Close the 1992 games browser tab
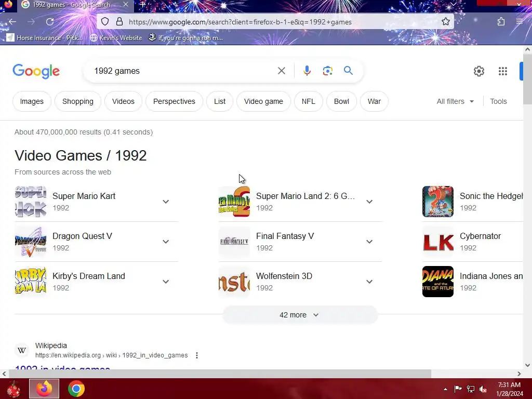Viewport: 532px width, 399px height. tap(126, 5)
